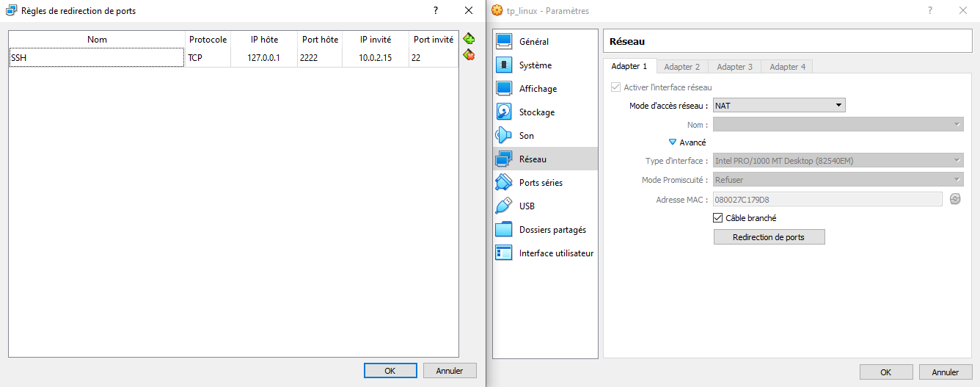Open the Son audio settings
This screenshot has height=387, width=980.
tap(526, 136)
